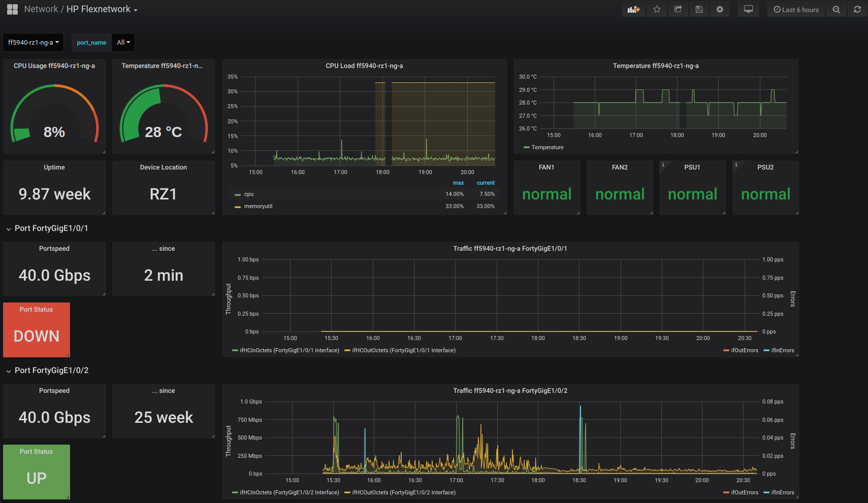
Task: Open the Share dashboard icon
Action: point(678,9)
